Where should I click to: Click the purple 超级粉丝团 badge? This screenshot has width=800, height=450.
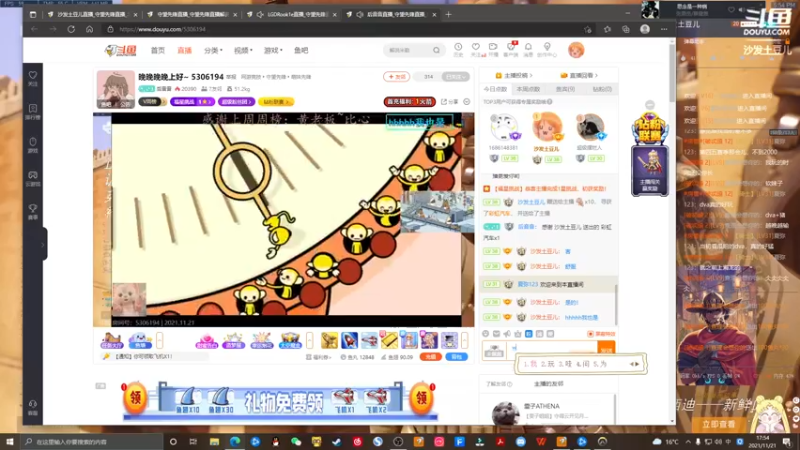click(236, 102)
